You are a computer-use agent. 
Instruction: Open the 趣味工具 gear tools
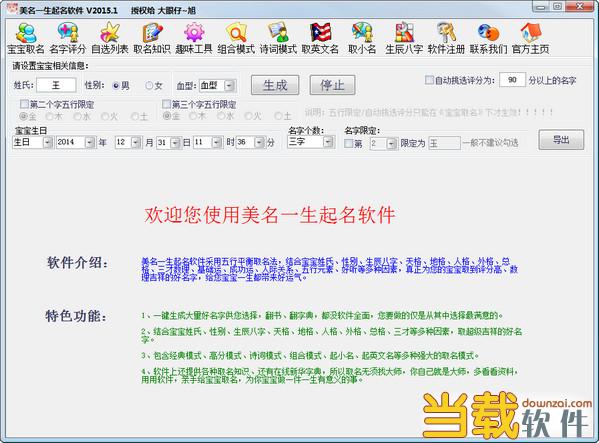tap(194, 38)
